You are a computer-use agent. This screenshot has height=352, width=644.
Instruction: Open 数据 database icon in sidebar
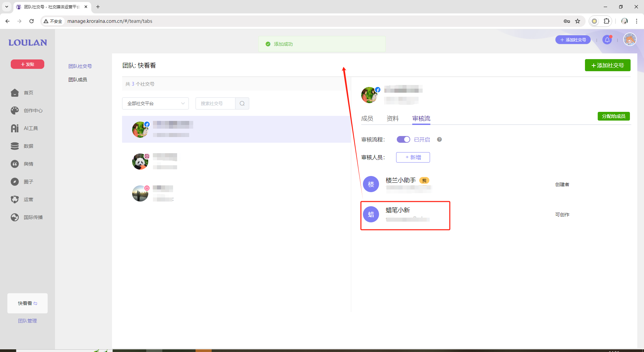pyautogui.click(x=15, y=146)
